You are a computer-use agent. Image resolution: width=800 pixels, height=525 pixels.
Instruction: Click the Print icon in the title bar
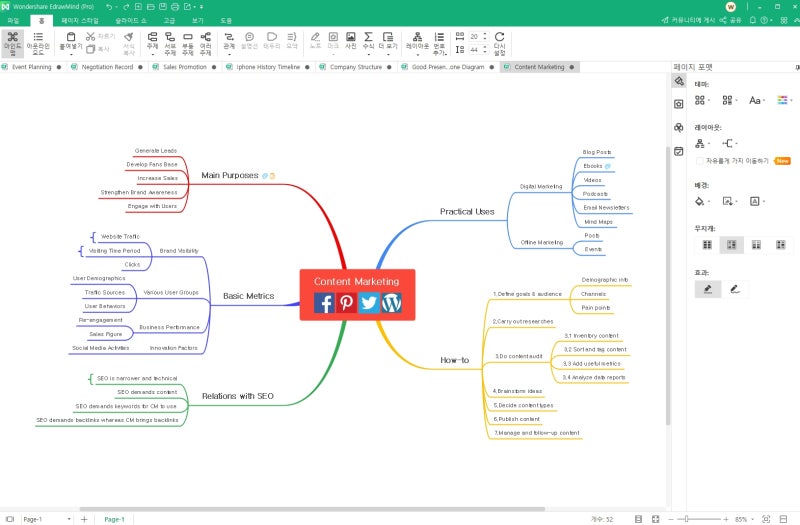click(175, 7)
